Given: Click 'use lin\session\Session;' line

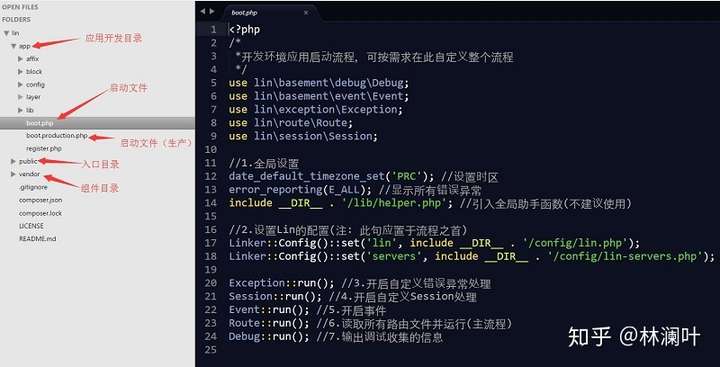Looking at the screenshot, I should tap(303, 136).
